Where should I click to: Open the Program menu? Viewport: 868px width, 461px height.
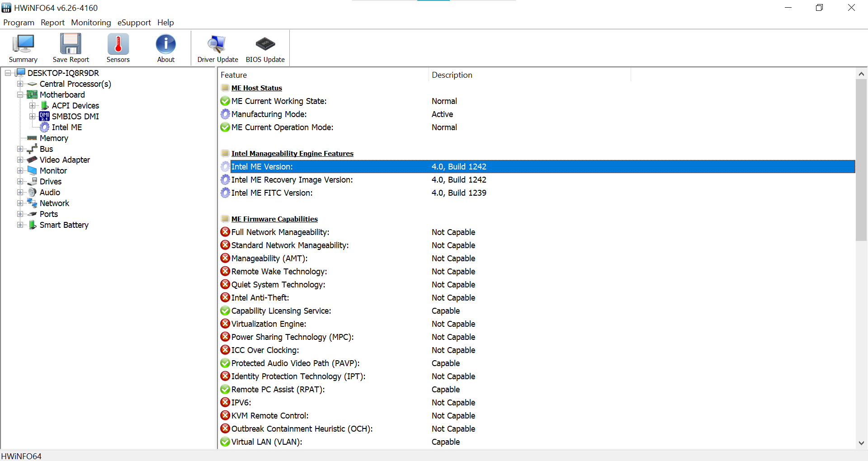(19, 23)
